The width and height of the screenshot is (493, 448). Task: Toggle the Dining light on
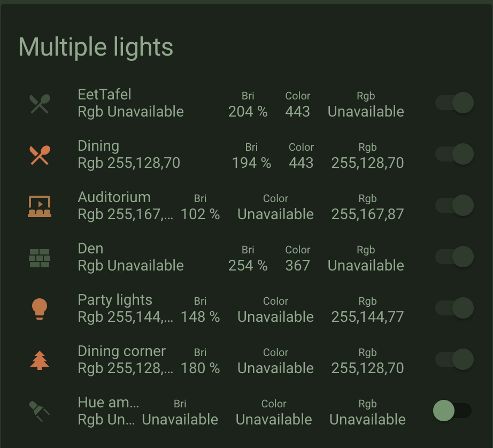[x=453, y=154]
